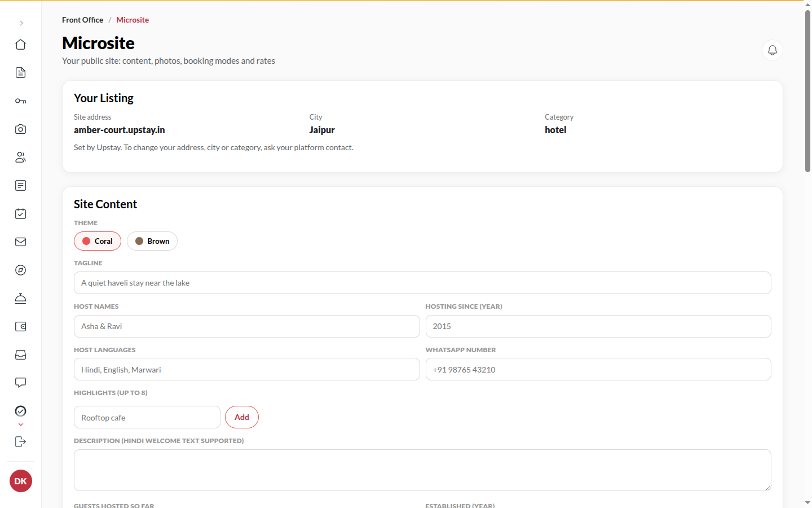Add the highlight with the Add button

(242, 417)
